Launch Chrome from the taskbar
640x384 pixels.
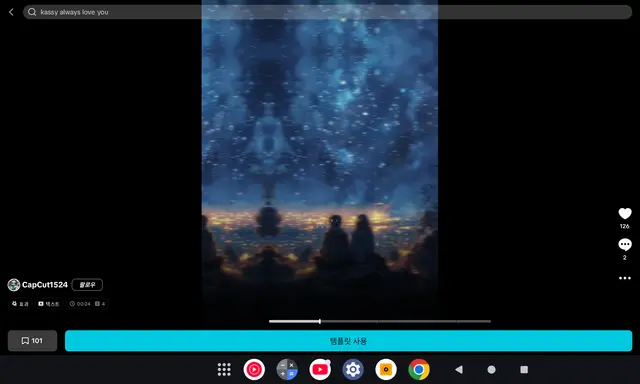point(419,369)
